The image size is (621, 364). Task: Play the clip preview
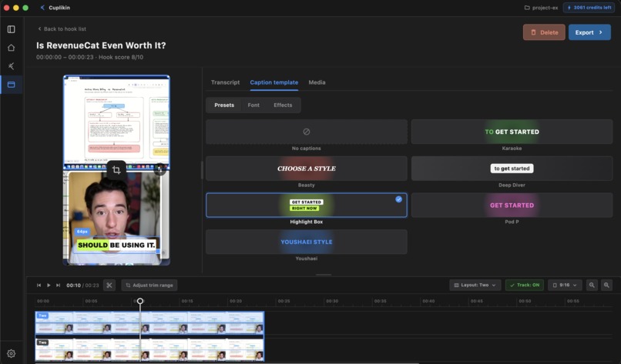49,286
